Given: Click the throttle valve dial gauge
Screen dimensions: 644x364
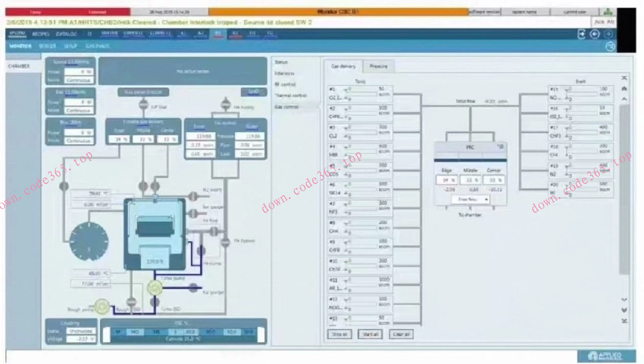Looking at the screenshot, I should pyautogui.click(x=89, y=241).
